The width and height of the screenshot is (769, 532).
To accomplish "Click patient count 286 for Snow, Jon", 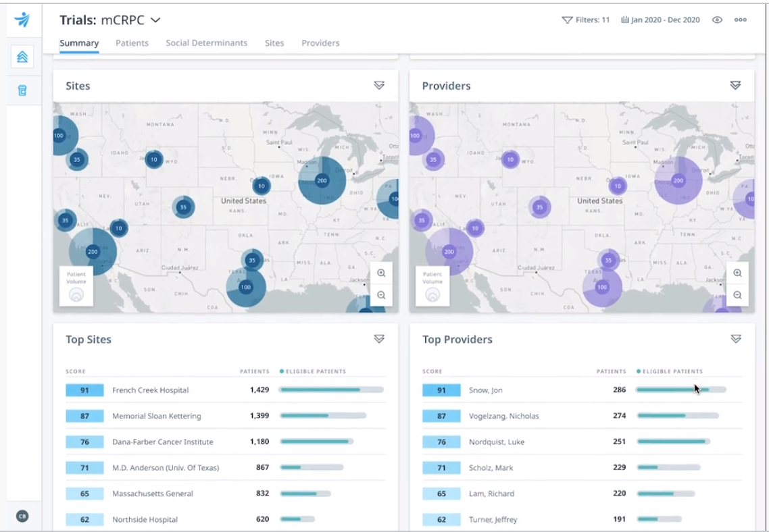I will (x=620, y=390).
